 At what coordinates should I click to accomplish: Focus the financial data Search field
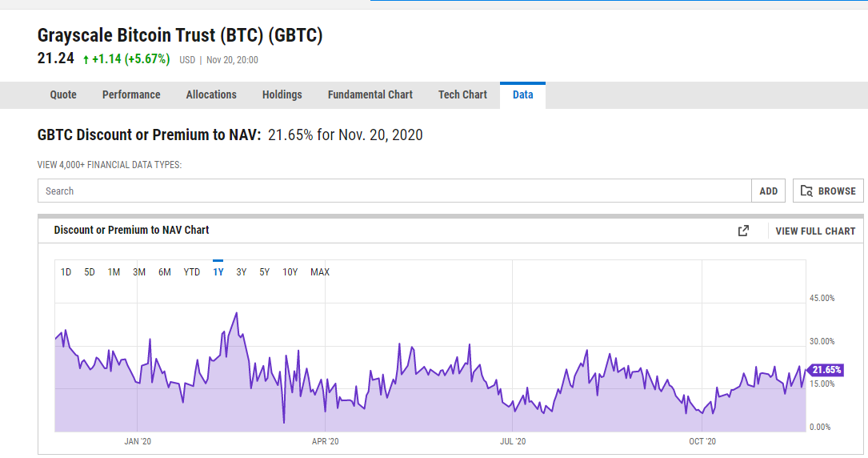pos(394,191)
